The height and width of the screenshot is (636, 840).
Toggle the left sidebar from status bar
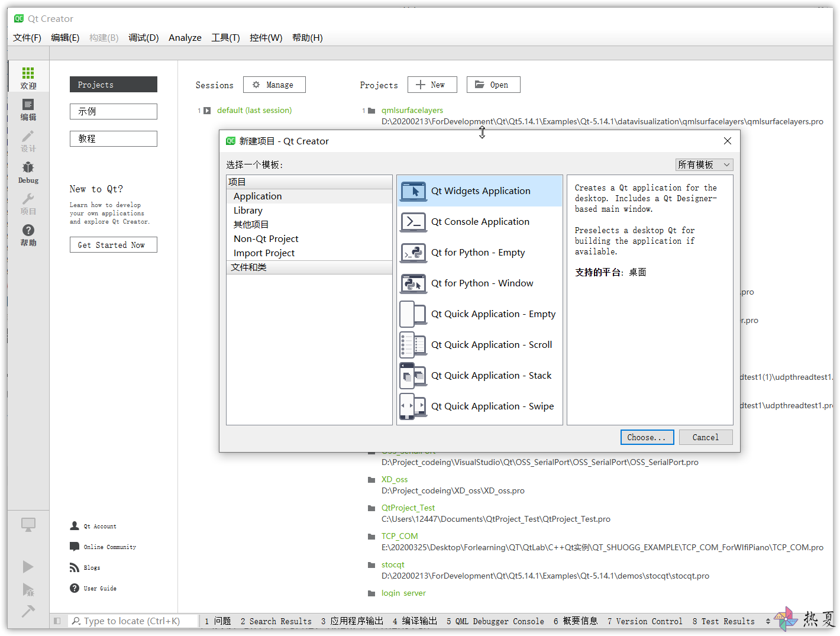(57, 621)
